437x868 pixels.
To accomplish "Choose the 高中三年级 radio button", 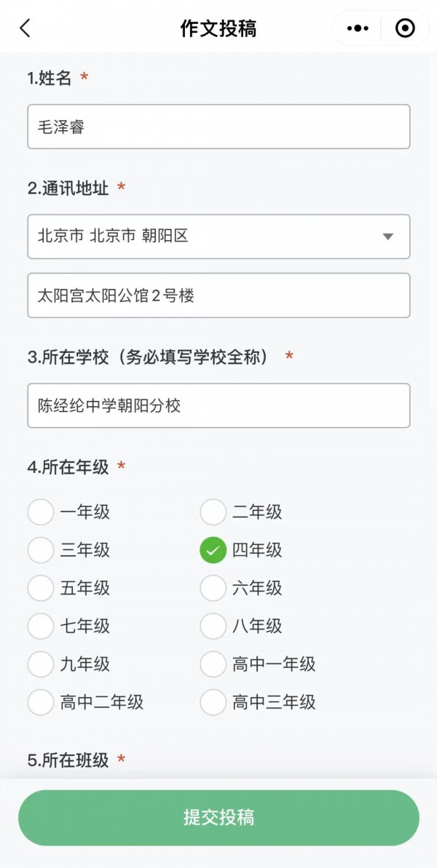I will coord(213,702).
